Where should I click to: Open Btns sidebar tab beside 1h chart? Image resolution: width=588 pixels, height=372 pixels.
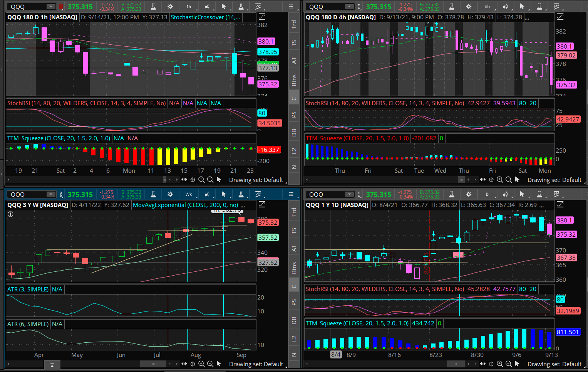(x=294, y=80)
